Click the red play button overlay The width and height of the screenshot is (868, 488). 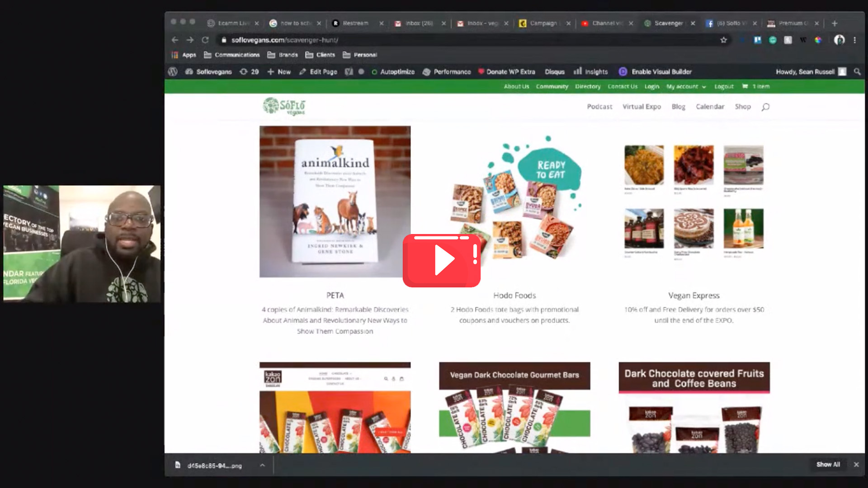coord(442,260)
